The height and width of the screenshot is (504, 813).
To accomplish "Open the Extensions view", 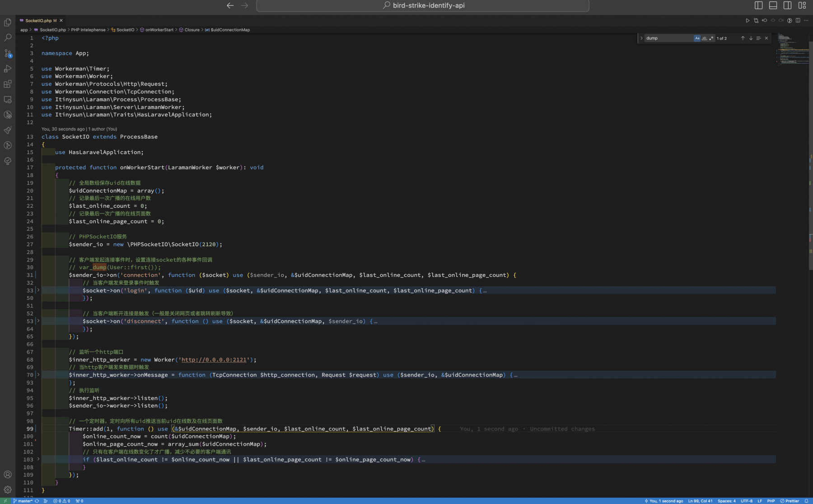I will coord(8,84).
